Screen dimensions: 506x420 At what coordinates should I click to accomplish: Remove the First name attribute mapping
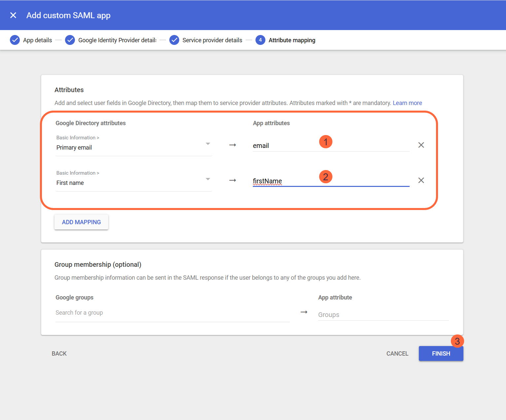(x=421, y=180)
